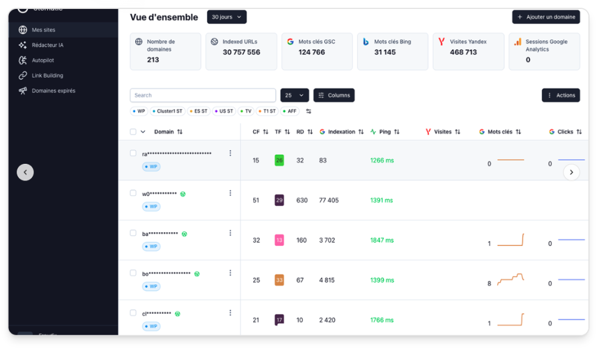Viewport: 610px width, 364px height.
Task: Click the orange TF 33 badge
Action: (x=279, y=280)
